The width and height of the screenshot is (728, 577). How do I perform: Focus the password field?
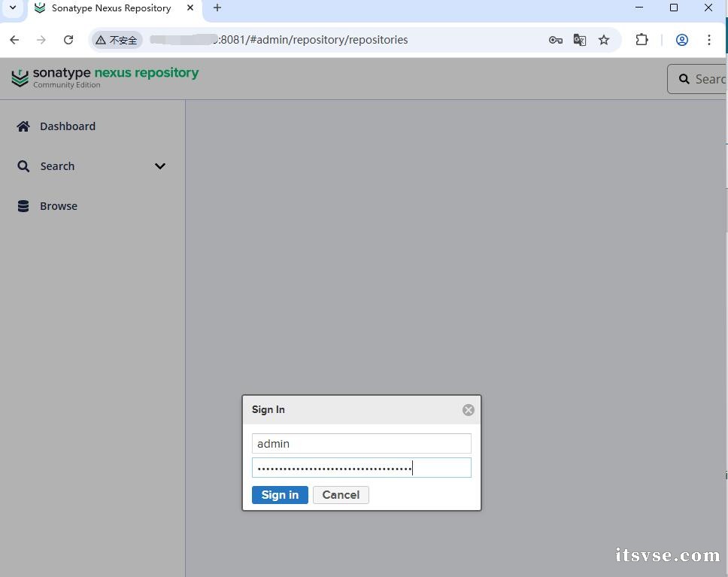pos(361,468)
